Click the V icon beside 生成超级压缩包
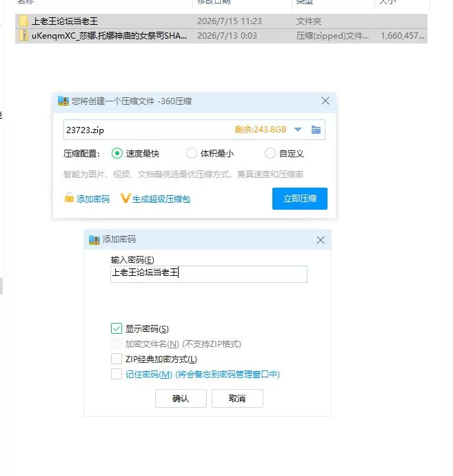Viewport: 453px width, 476px height. pos(125,198)
